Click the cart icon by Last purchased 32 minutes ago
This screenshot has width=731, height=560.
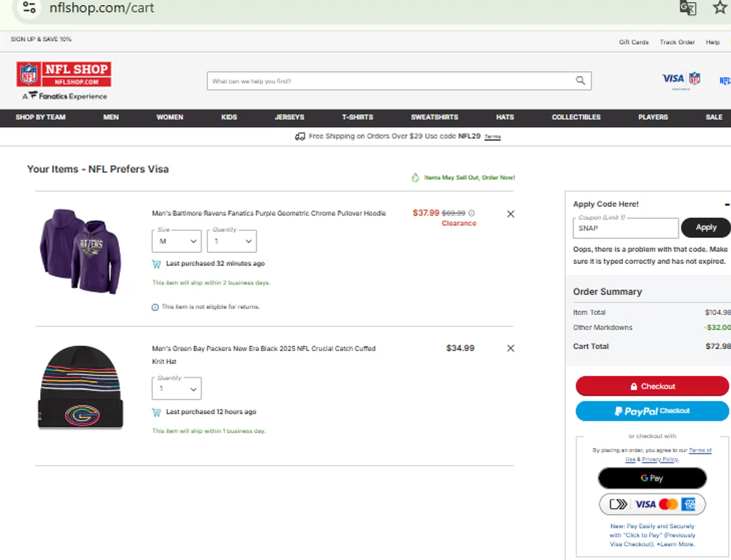(156, 264)
